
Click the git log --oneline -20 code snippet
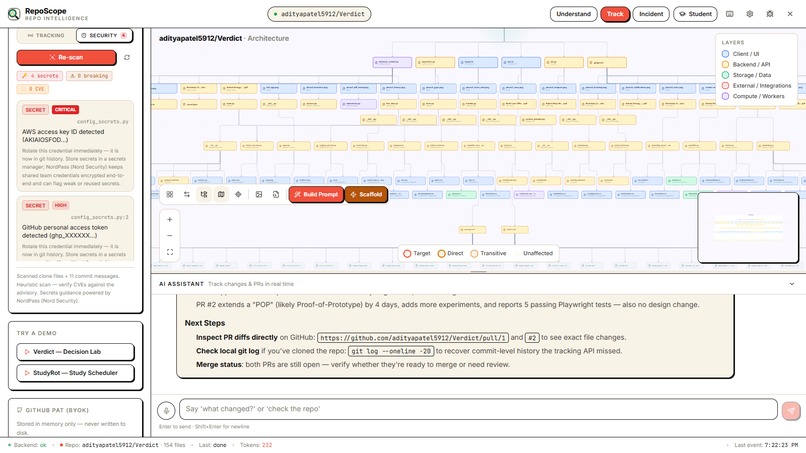pyautogui.click(x=391, y=351)
